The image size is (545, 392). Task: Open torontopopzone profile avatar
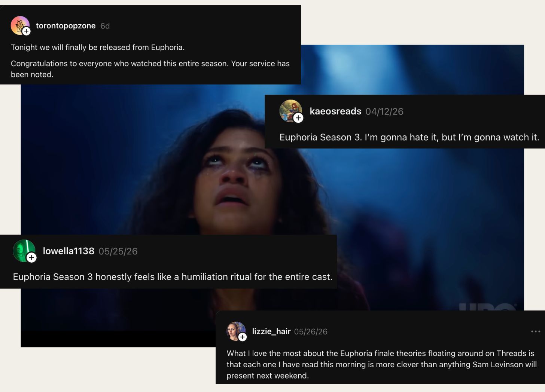20,25
